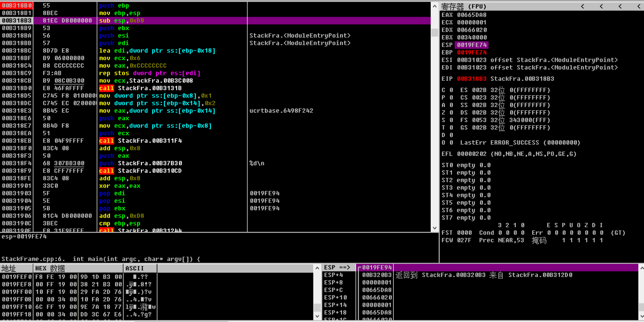Click the FCW 027F control word
The height and width of the screenshot is (322, 644).
457,240
